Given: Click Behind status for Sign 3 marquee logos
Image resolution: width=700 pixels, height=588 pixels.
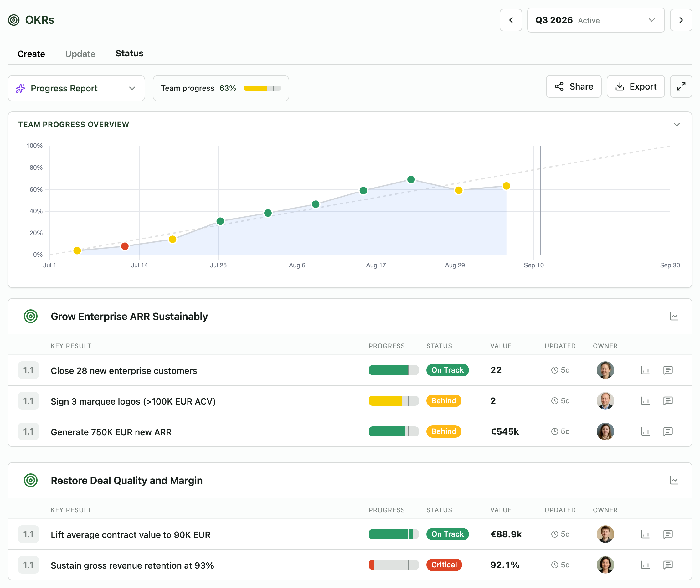Looking at the screenshot, I should (444, 401).
